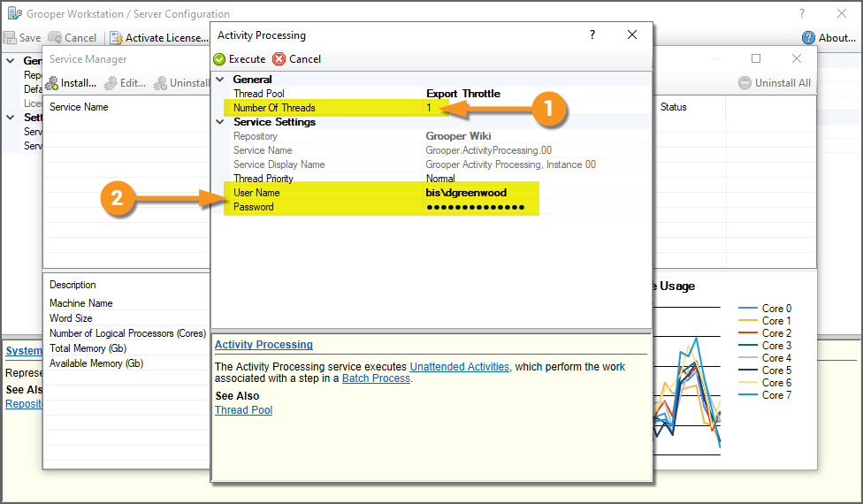Screen dimensions: 863x504
Task: Click Core 0 legend entry
Action: [765, 308]
